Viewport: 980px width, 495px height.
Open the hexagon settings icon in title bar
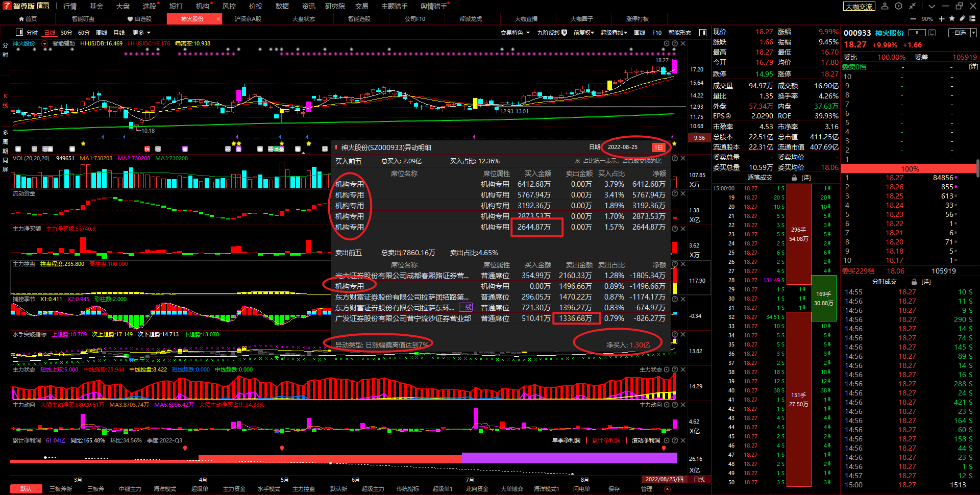point(899,6)
